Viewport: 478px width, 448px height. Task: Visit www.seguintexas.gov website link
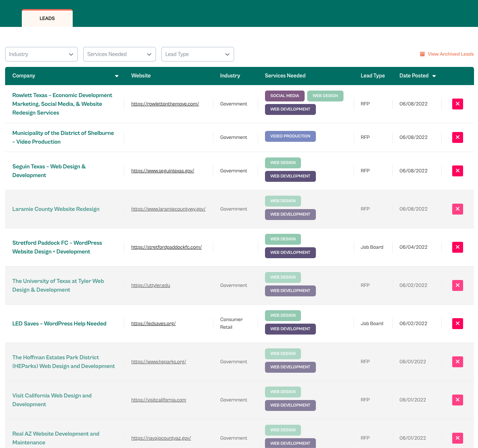pos(162,171)
